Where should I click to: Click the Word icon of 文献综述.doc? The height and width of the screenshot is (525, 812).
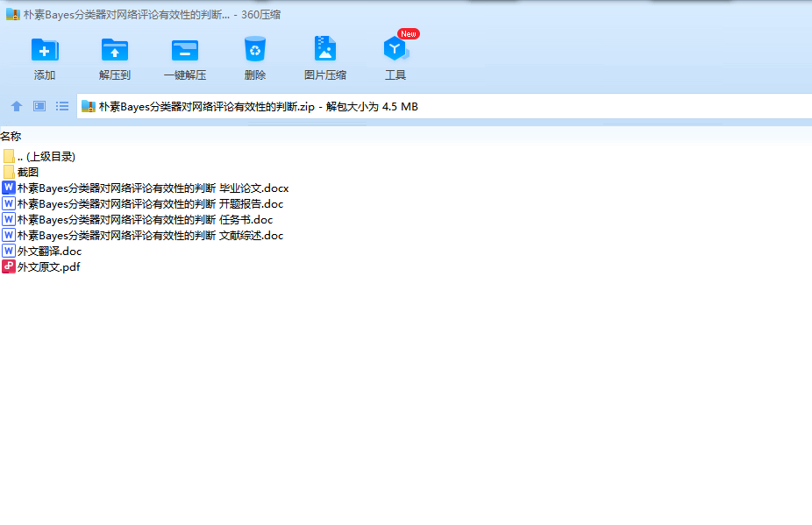(x=8, y=235)
